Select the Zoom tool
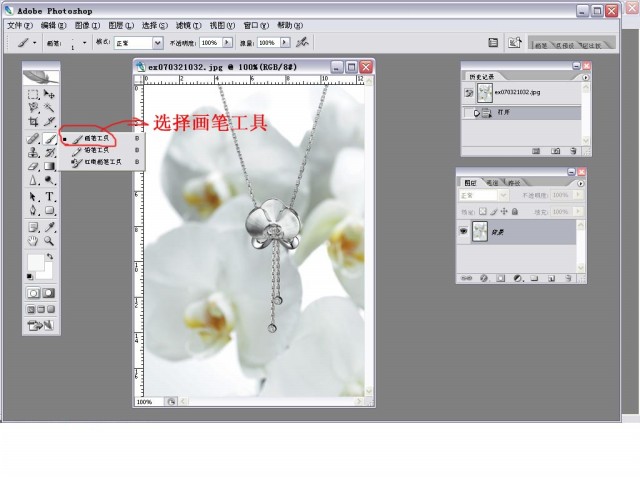This screenshot has height=479, width=640. 49,241
